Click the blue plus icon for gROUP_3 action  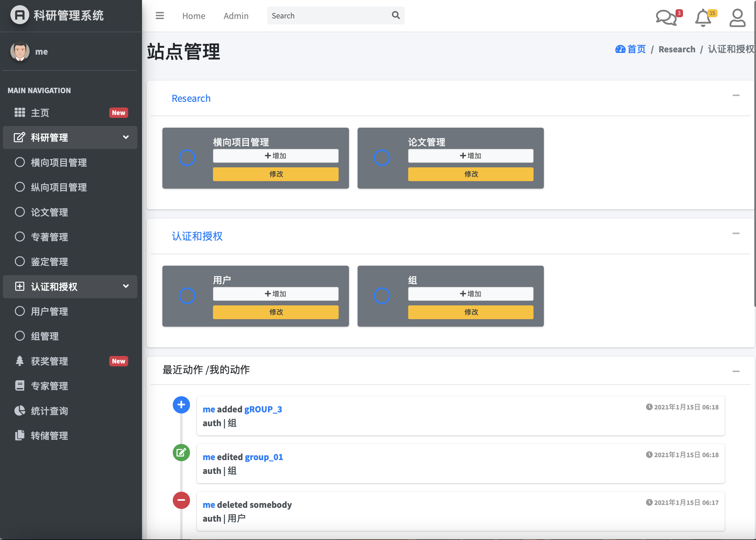(181, 405)
